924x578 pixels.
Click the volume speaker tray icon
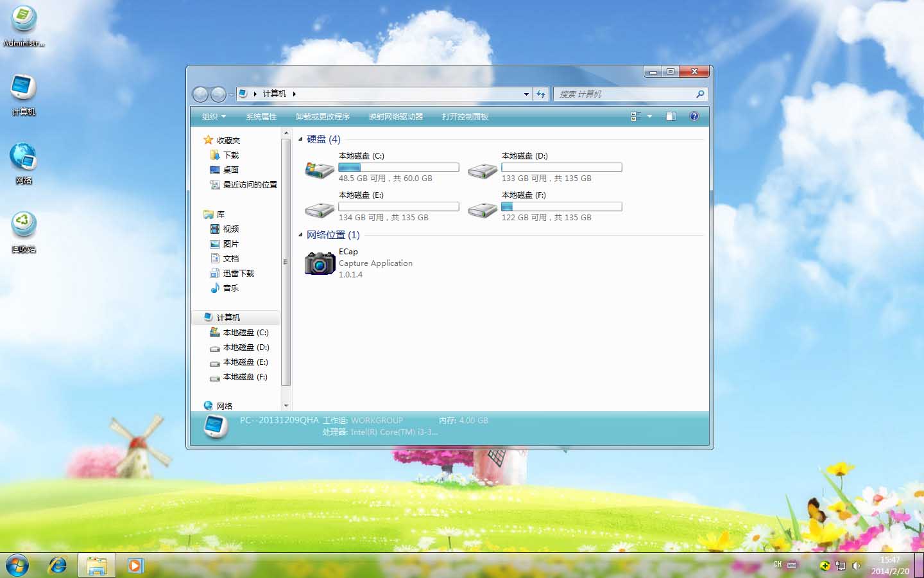coord(856,566)
